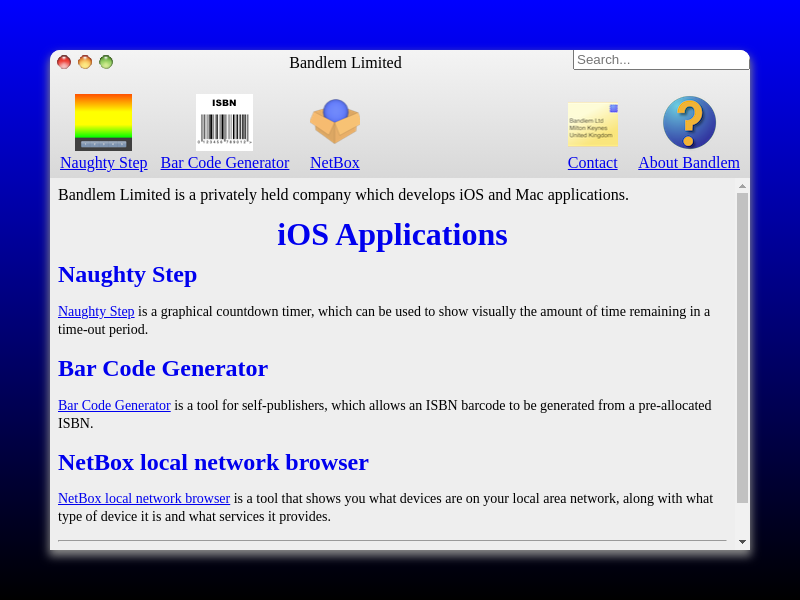Click the Naughty Step rainbow gradient icon
Image resolution: width=800 pixels, height=600 pixels.
(103, 122)
